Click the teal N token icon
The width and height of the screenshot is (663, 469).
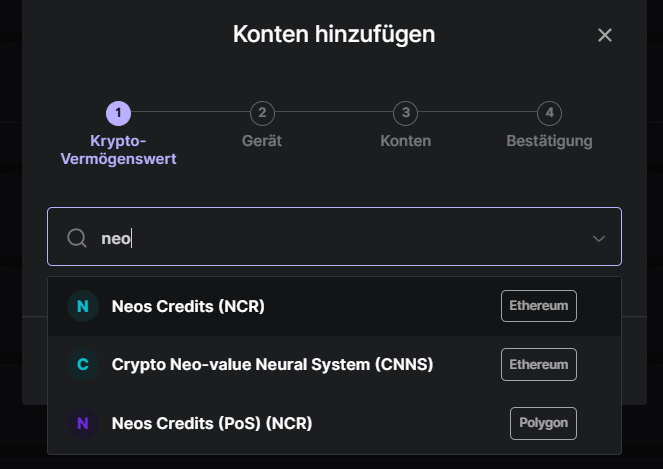click(x=83, y=306)
